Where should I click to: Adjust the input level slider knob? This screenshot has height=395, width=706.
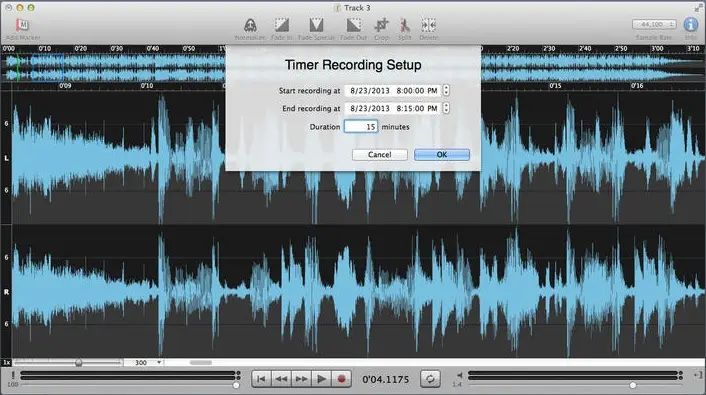click(x=236, y=385)
